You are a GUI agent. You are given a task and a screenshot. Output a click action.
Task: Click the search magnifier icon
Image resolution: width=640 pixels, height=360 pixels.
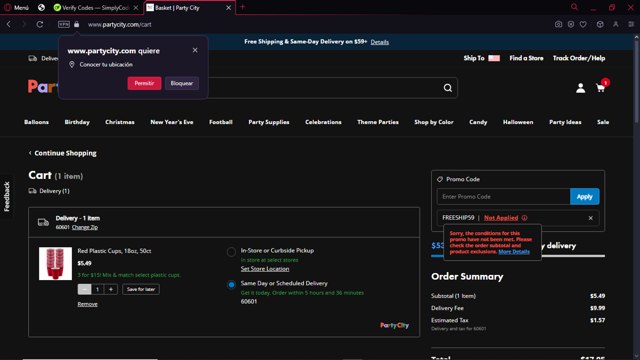448,88
